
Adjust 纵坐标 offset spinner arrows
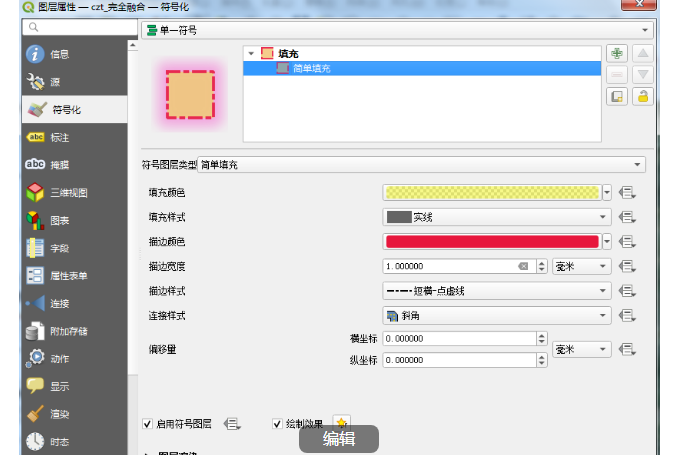542,360
